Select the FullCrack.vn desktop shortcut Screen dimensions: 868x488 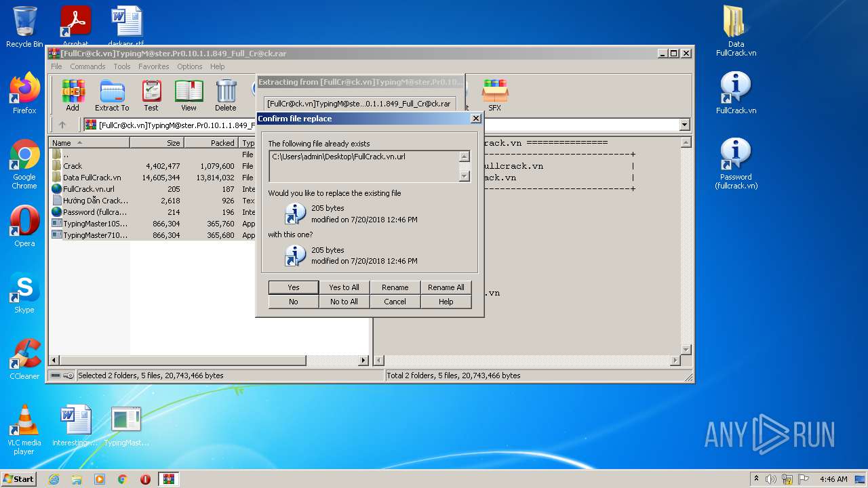click(x=736, y=94)
